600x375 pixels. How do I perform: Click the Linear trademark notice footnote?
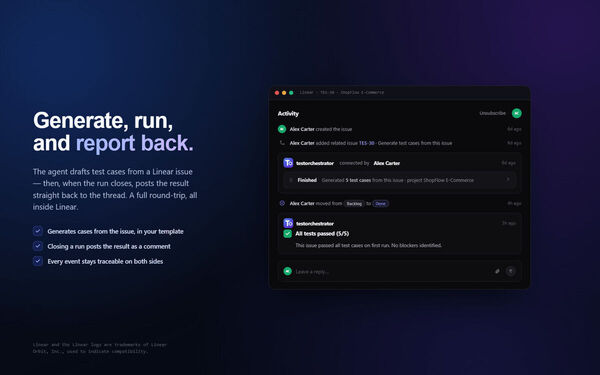click(100, 348)
